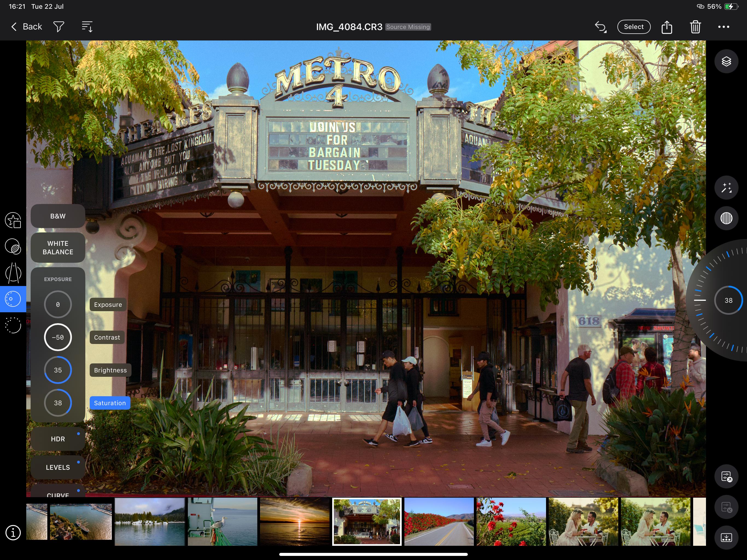Open the copy edits icon

[x=726, y=477]
